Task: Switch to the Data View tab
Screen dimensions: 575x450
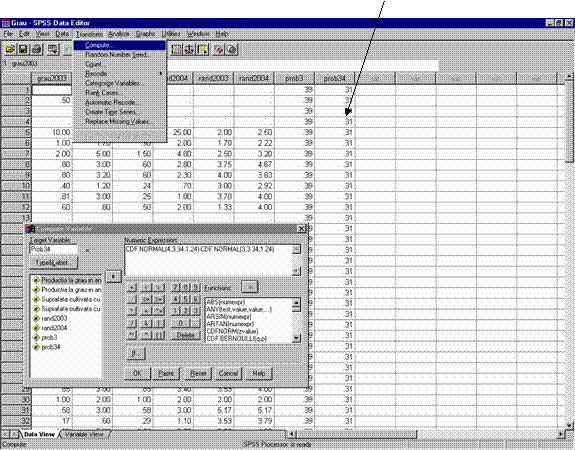Action: [x=39, y=435]
